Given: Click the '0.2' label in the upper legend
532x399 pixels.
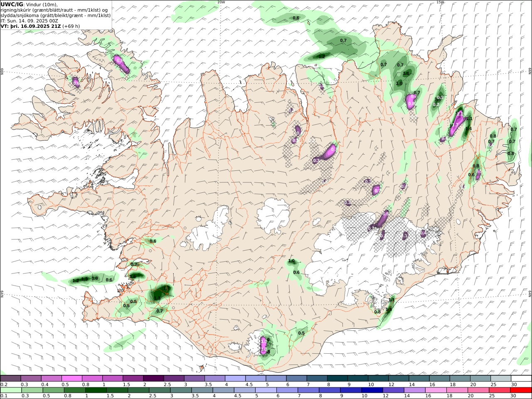Looking at the screenshot, I should coord(4,384).
